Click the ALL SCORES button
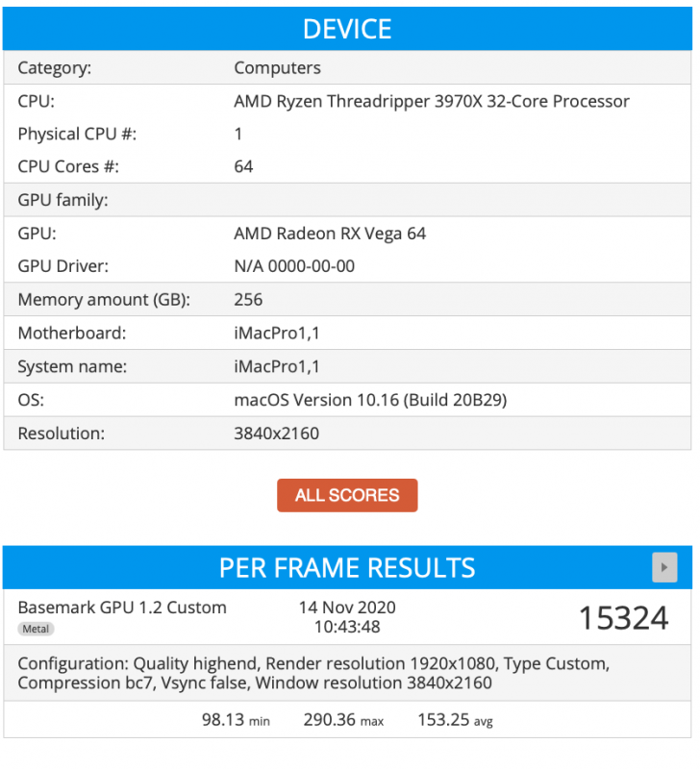This screenshot has width=700, height=769. click(347, 495)
